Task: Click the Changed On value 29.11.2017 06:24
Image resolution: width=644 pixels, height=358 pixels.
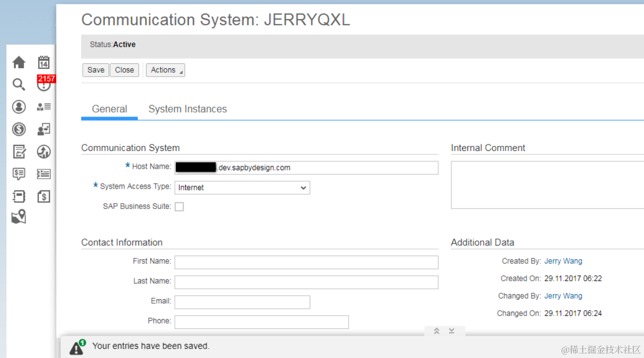Action: click(x=573, y=313)
